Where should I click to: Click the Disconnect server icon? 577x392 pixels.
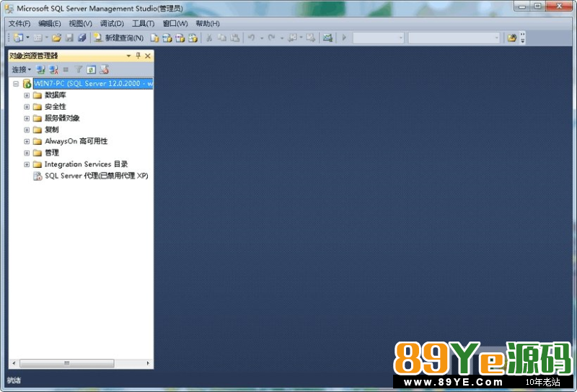click(x=53, y=69)
